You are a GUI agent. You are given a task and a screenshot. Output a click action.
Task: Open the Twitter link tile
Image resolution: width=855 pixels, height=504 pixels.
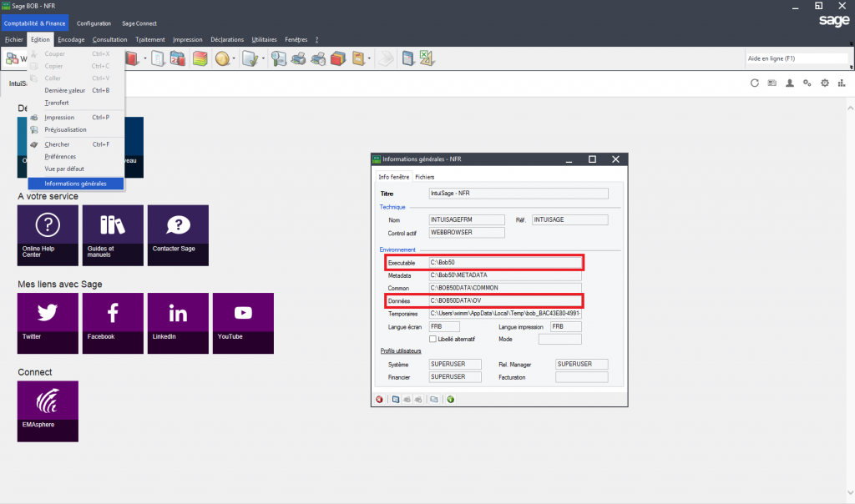point(48,323)
